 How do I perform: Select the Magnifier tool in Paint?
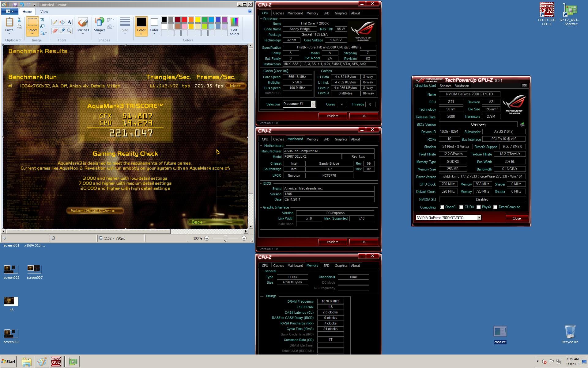(x=70, y=31)
